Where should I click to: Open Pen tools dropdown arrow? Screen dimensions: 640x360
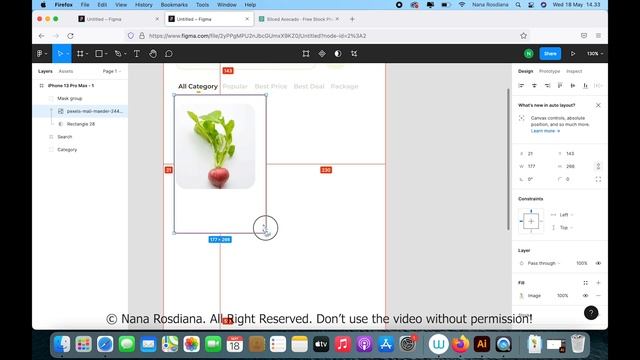point(125,54)
